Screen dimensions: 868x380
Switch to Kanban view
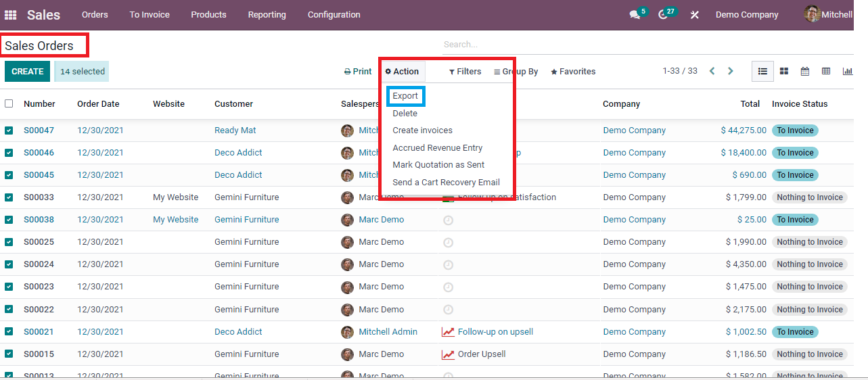point(784,71)
